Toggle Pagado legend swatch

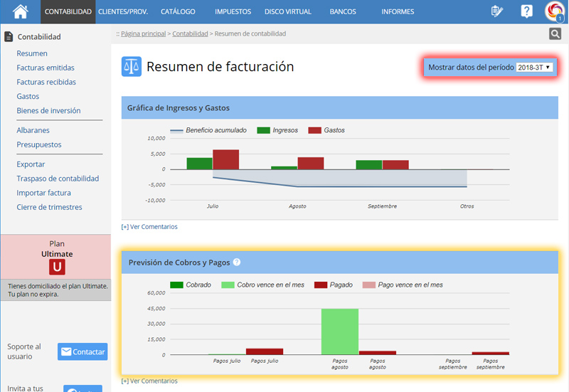[x=321, y=285]
